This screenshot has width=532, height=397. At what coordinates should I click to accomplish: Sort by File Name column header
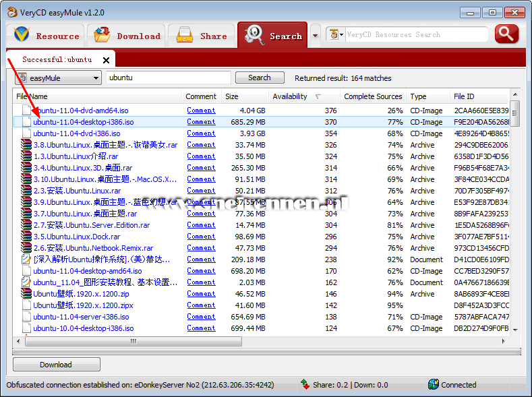(x=97, y=96)
